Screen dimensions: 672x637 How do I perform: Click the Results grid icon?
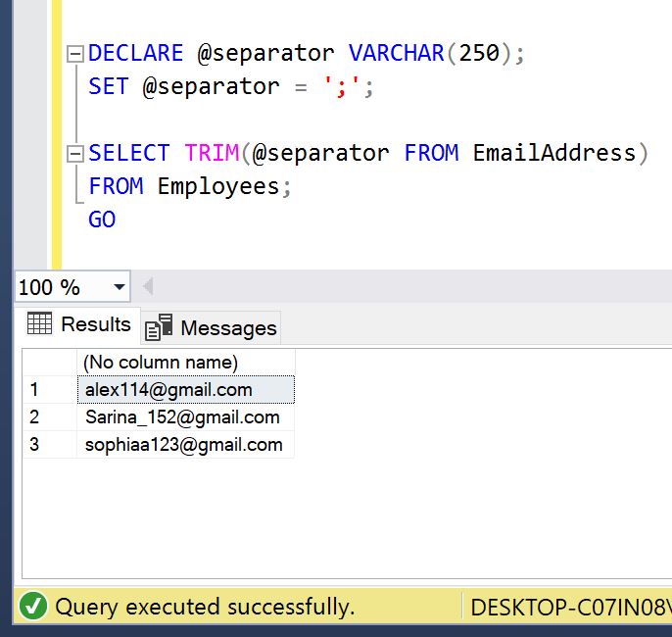pyautogui.click(x=39, y=323)
